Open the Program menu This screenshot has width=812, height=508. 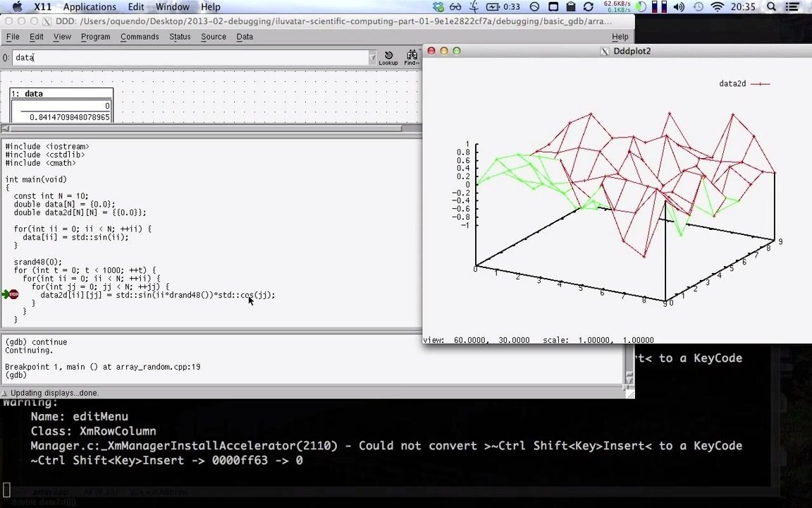97,37
